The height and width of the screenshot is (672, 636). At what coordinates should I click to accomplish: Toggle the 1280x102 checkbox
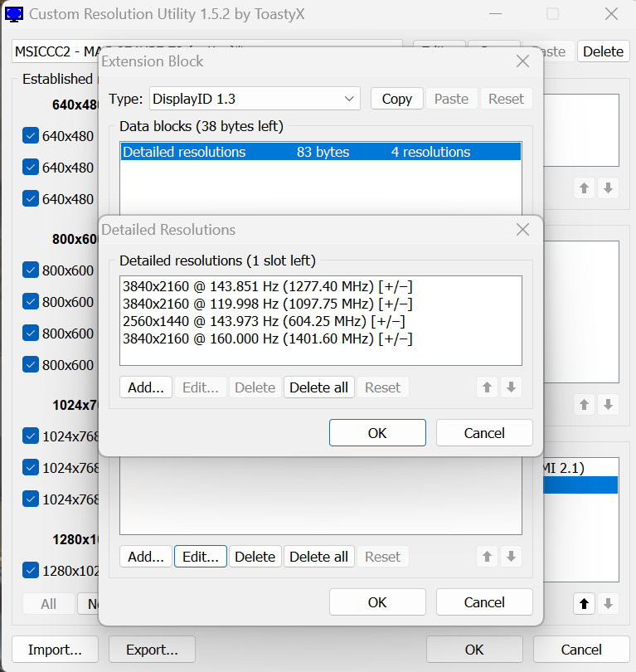[x=32, y=571]
